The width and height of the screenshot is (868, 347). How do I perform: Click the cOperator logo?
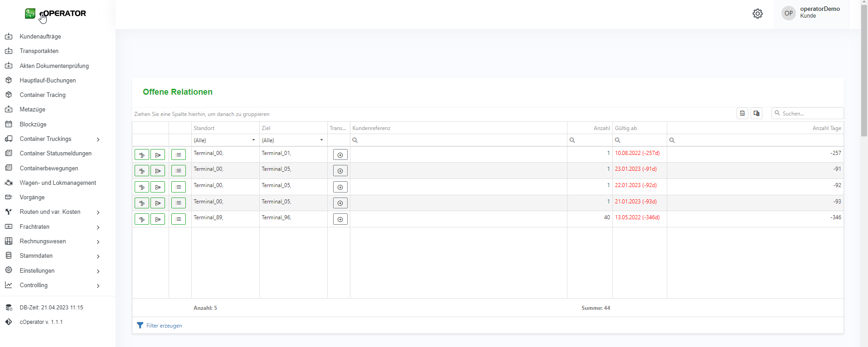pos(55,14)
